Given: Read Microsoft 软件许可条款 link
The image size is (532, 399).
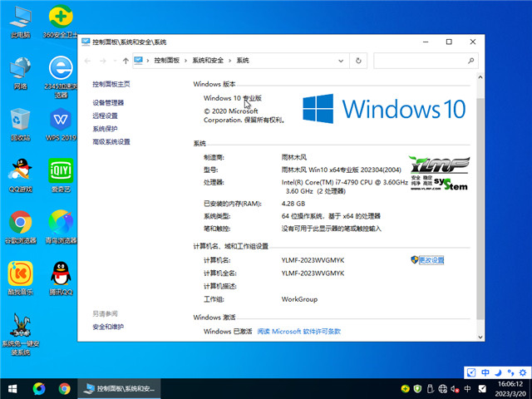Looking at the screenshot, I should pyautogui.click(x=299, y=332).
